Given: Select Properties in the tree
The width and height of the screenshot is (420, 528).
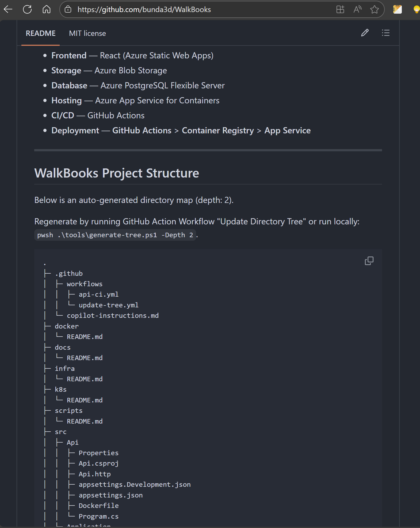Looking at the screenshot, I should pyautogui.click(x=98, y=453).
